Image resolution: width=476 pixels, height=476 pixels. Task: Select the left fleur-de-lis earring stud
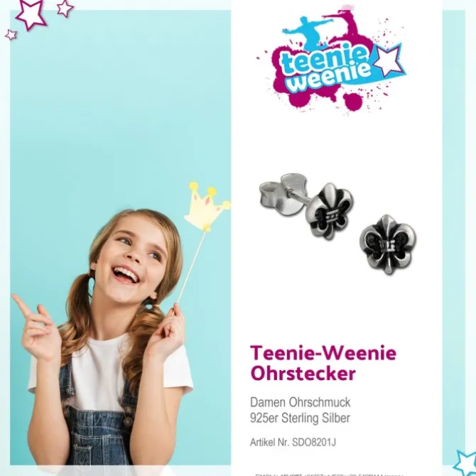point(331,210)
